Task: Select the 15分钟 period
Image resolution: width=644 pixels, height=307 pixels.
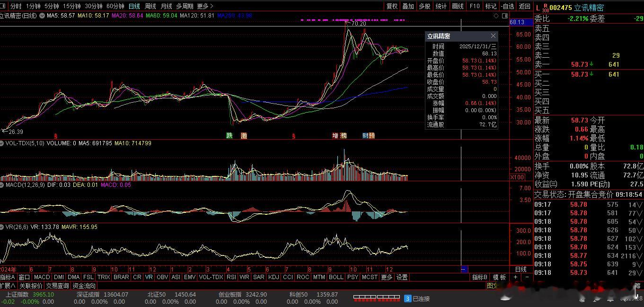Action: click(72, 6)
